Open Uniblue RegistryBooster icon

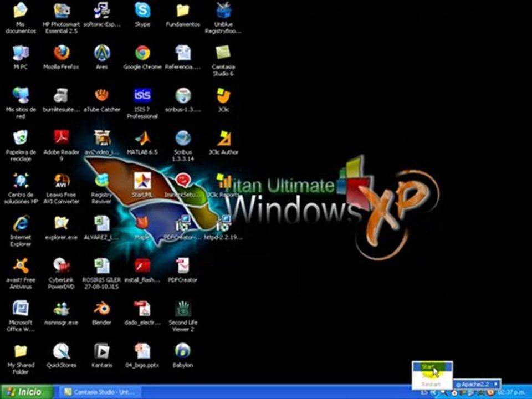[223, 18]
